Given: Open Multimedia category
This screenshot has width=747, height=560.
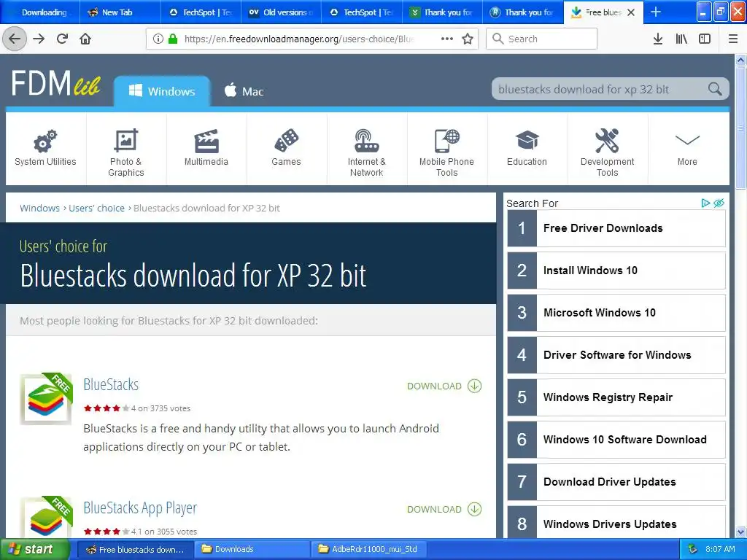Looking at the screenshot, I should tap(206, 148).
